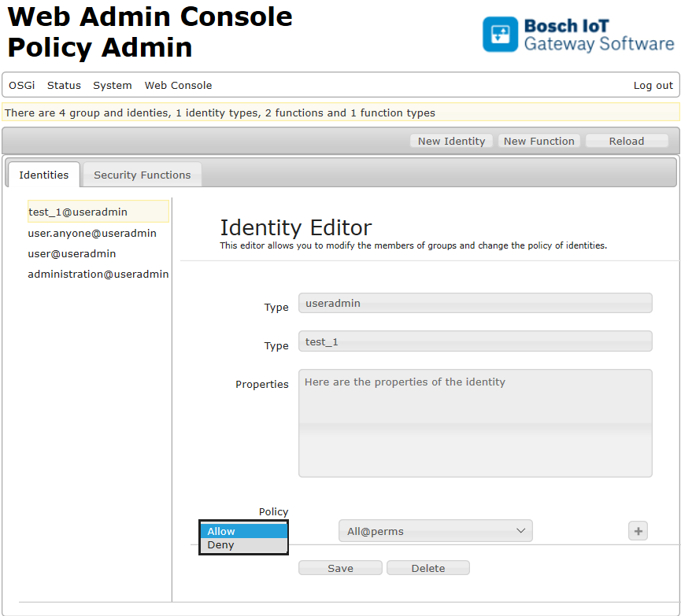Create a new identity with New Identity button
681x616 pixels.
(451, 141)
